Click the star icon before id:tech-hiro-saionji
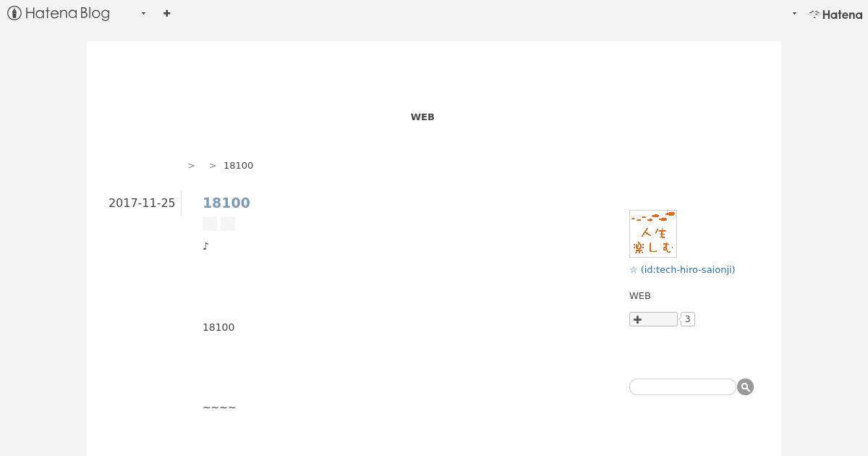The width and height of the screenshot is (868, 456). (x=634, y=269)
